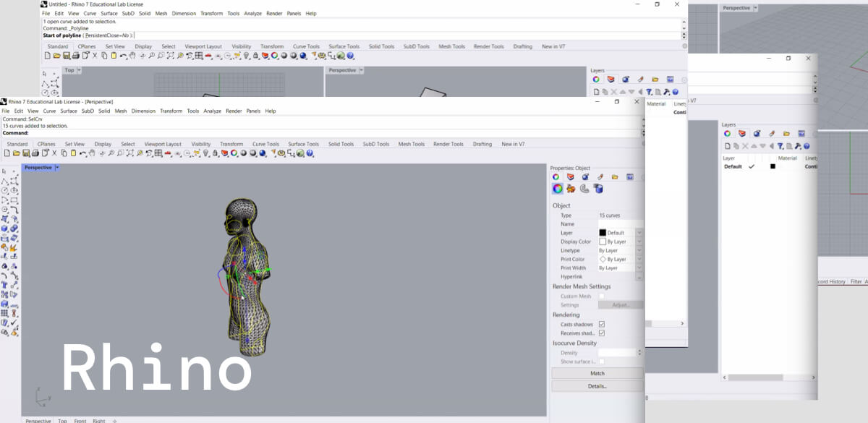Open the Print Color dropdown
This screenshot has height=423, width=868.
coord(639,259)
